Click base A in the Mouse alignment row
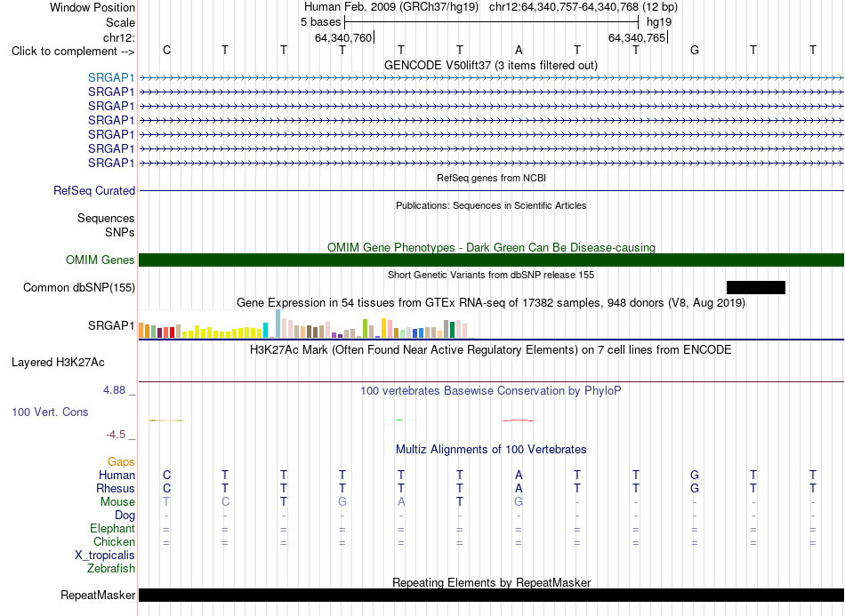Image resolution: width=845 pixels, height=616 pixels. [x=401, y=501]
